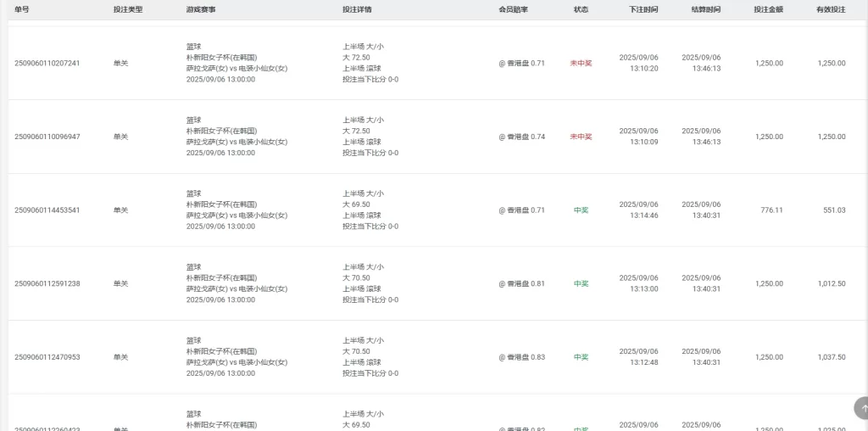This screenshot has height=431, width=868.
Task: Click the 投注金额 column header
Action: click(x=768, y=9)
